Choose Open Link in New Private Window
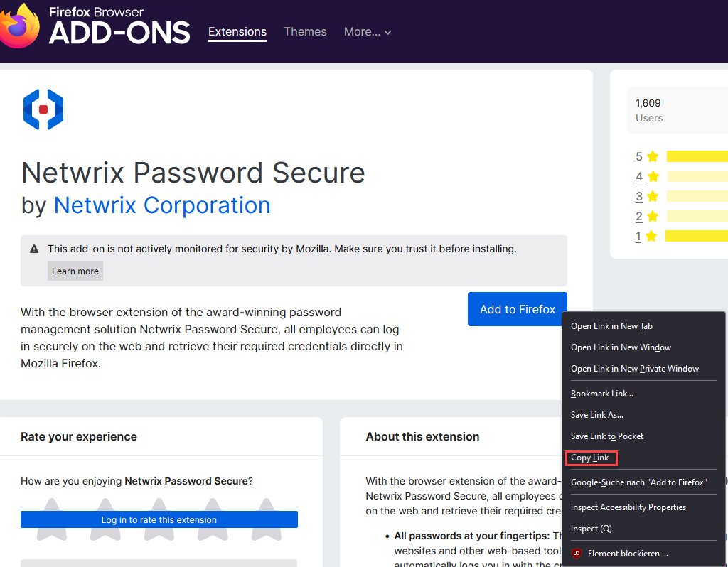The height and width of the screenshot is (567, 728). click(x=634, y=369)
